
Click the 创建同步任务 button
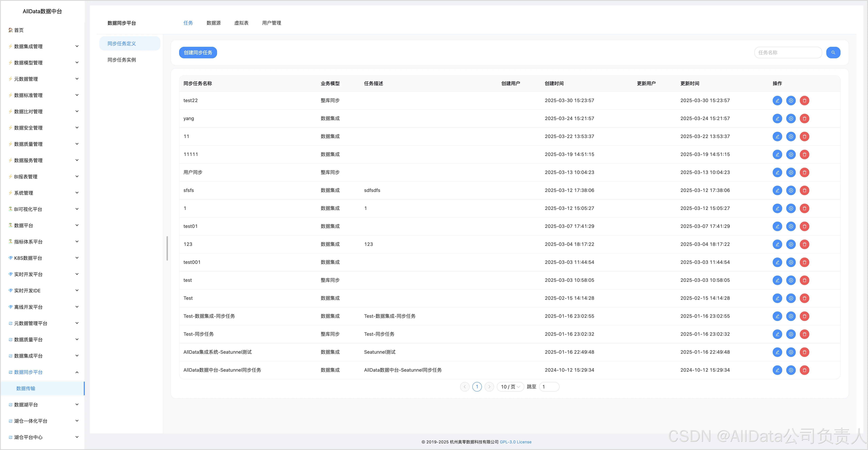click(198, 53)
